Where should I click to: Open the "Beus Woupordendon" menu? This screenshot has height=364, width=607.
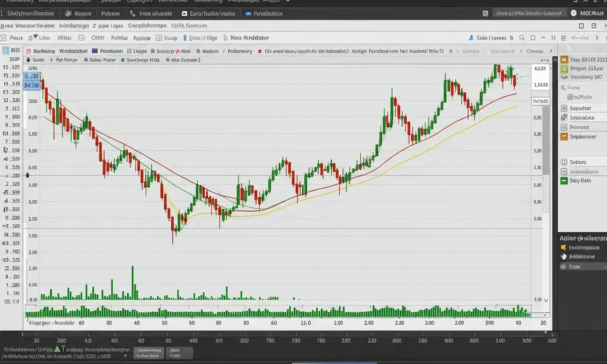tap(27, 25)
